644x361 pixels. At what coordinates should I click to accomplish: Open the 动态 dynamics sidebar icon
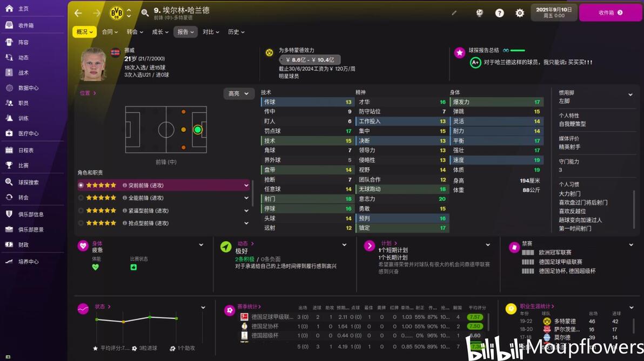pyautogui.click(x=9, y=57)
